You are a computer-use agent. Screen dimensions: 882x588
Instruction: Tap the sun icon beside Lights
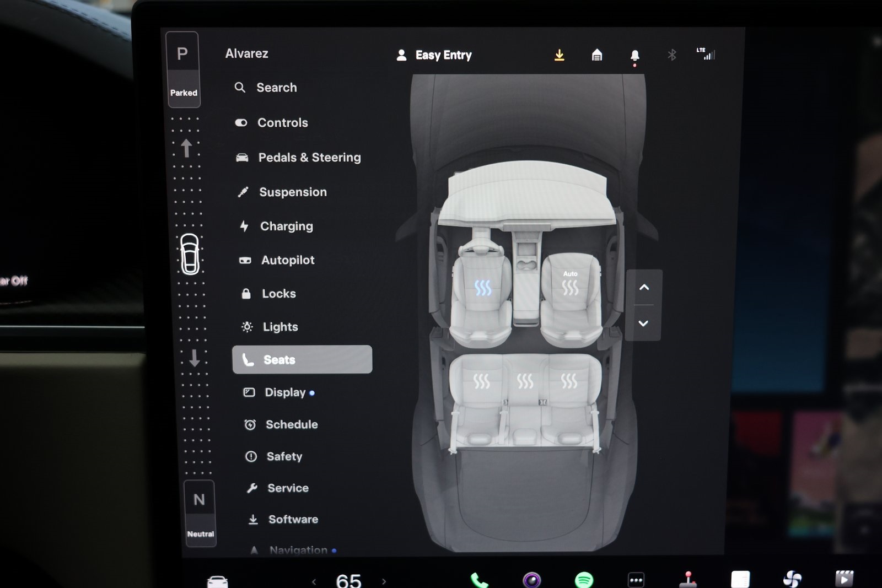coord(248,327)
